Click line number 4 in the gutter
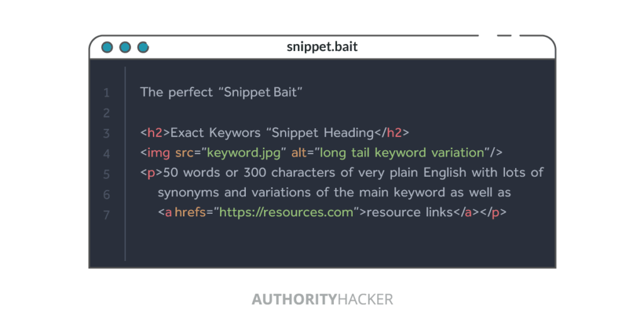Viewport: 644px width, 327px height. [x=106, y=153]
